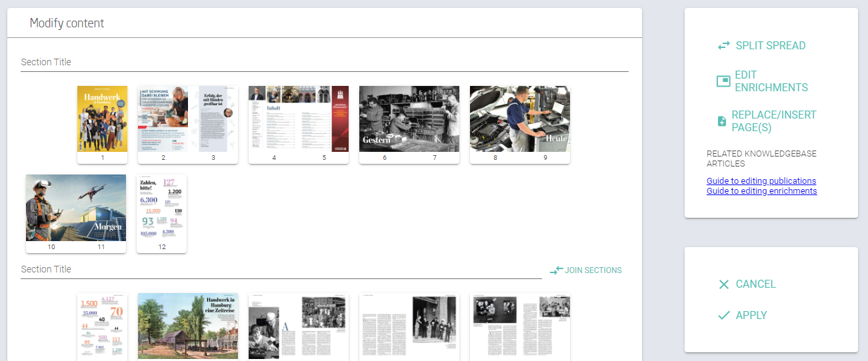Image resolution: width=868 pixels, height=361 pixels.
Task: Click the Join Sections arrow icon
Action: pos(556,270)
